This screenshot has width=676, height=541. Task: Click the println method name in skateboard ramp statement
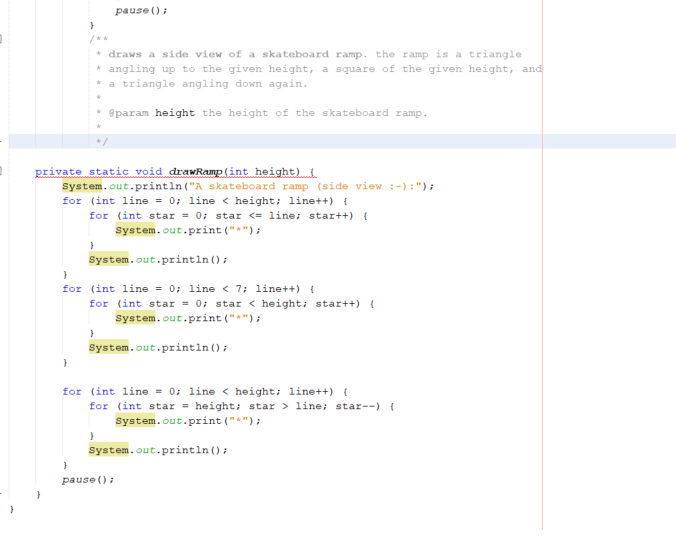(x=158, y=186)
